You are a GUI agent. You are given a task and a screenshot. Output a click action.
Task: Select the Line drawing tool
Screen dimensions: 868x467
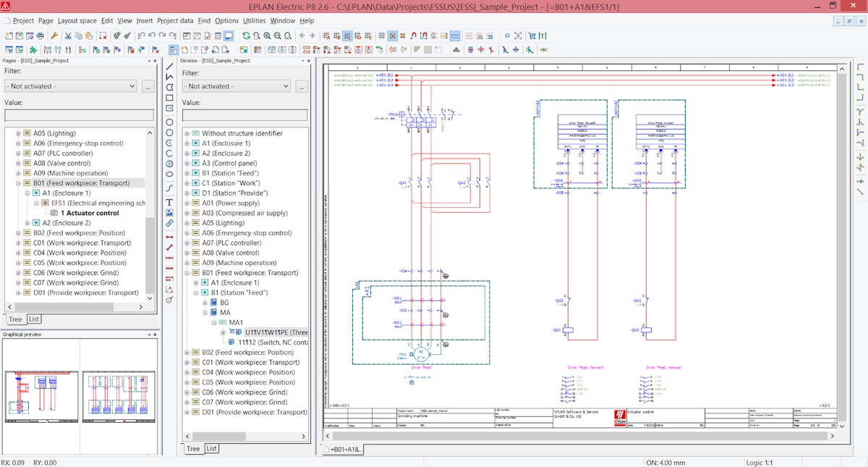point(170,67)
